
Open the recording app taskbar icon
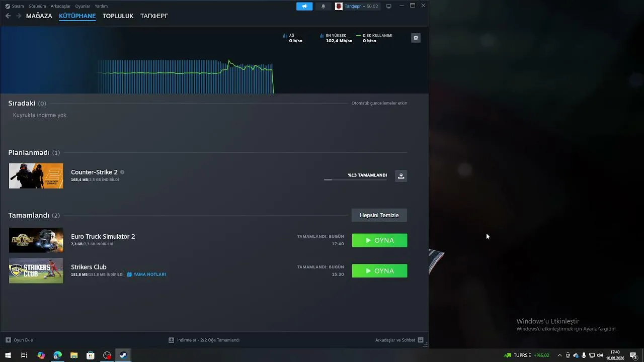107,355
